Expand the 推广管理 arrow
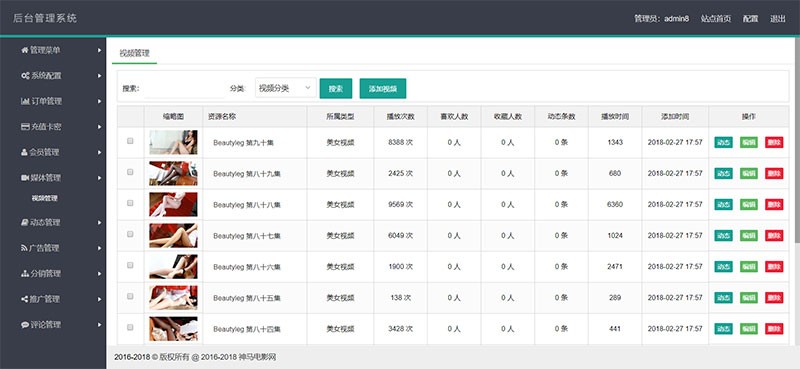 (x=99, y=299)
